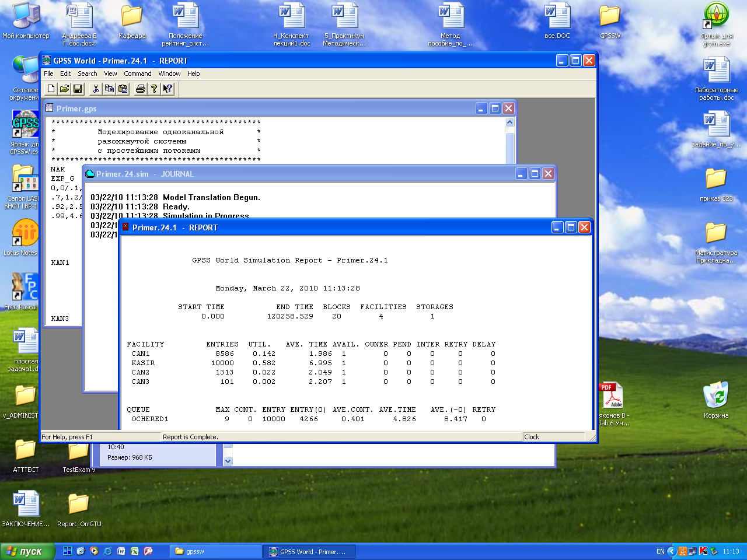Open the Edit menu

coord(65,73)
